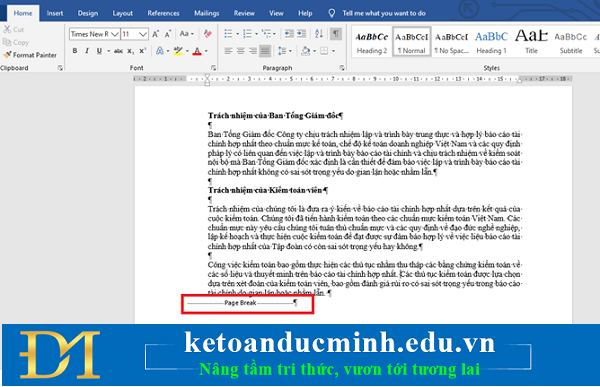Open the Home tab
Screen dimensions: 600x387
(x=23, y=13)
